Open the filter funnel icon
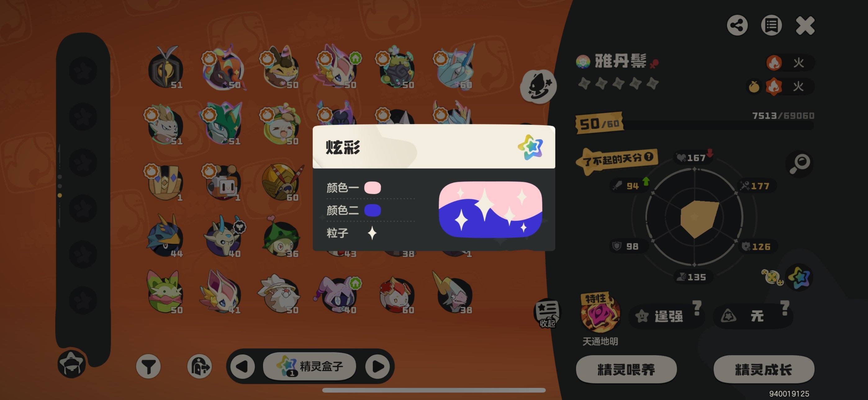868x400 pixels. (148, 366)
